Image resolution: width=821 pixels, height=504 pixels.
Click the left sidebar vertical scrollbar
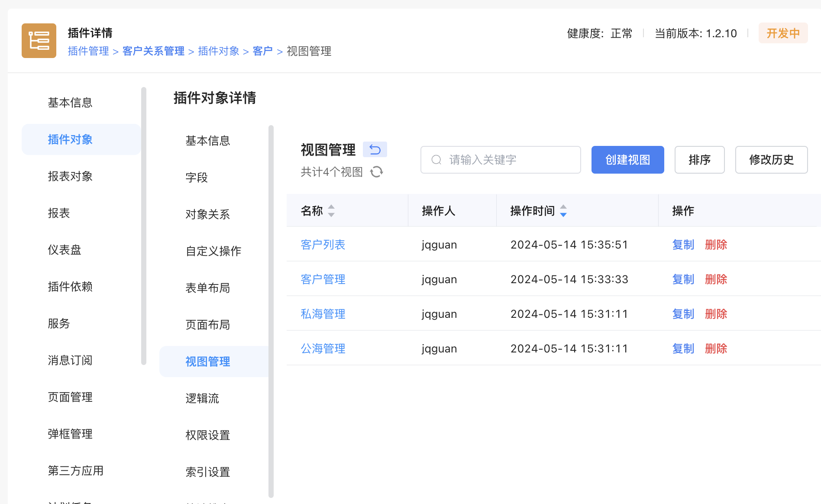pos(144,225)
